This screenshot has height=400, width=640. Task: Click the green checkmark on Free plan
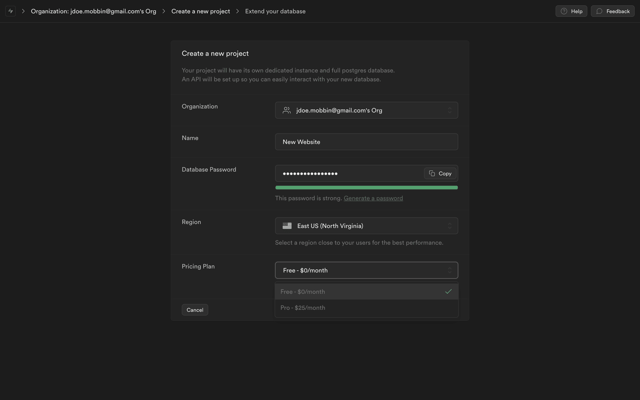point(448,291)
